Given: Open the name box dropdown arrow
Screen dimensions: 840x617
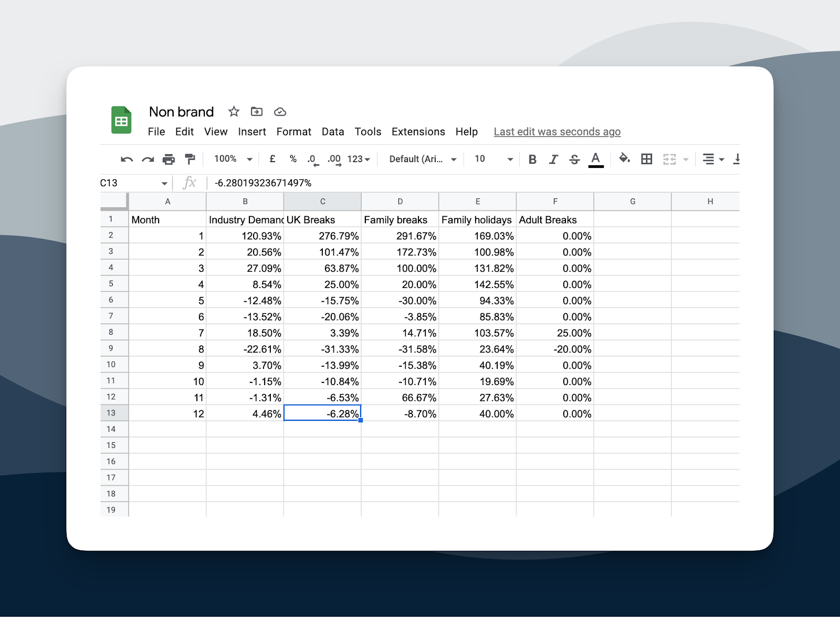Looking at the screenshot, I should tap(164, 184).
